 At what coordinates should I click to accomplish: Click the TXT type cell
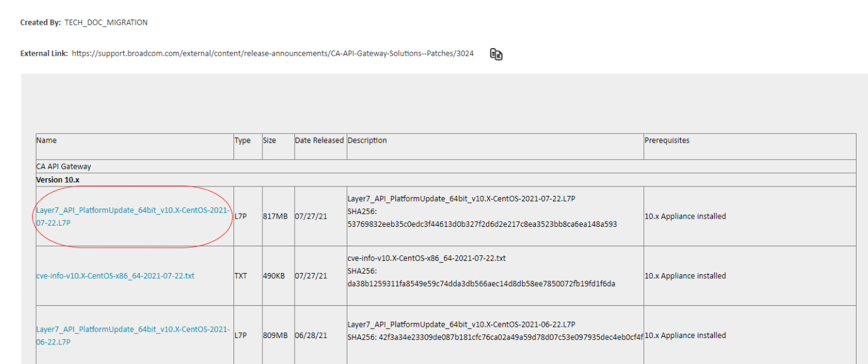(241, 276)
